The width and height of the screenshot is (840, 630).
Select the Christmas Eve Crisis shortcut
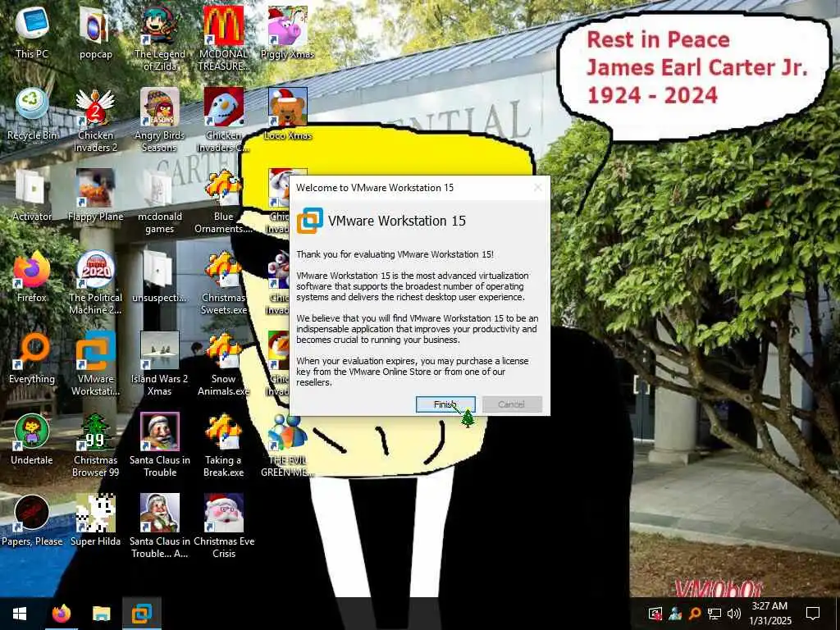coord(223,527)
